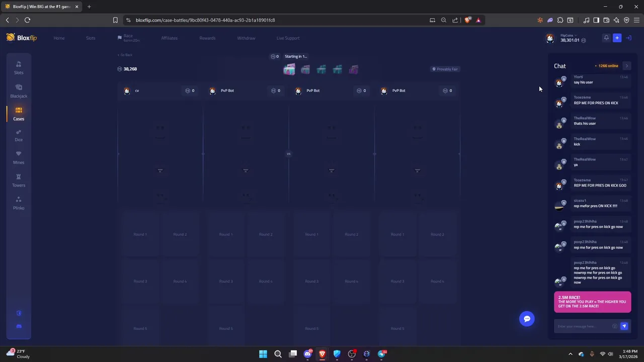Open the browser hamburger menu
Screen dimensions: 644x362
[636, 20]
